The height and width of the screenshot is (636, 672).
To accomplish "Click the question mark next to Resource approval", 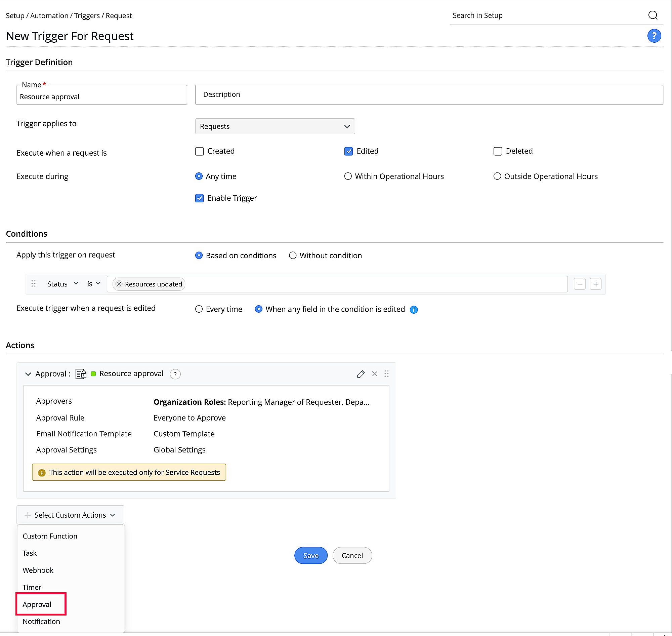I will 175,374.
